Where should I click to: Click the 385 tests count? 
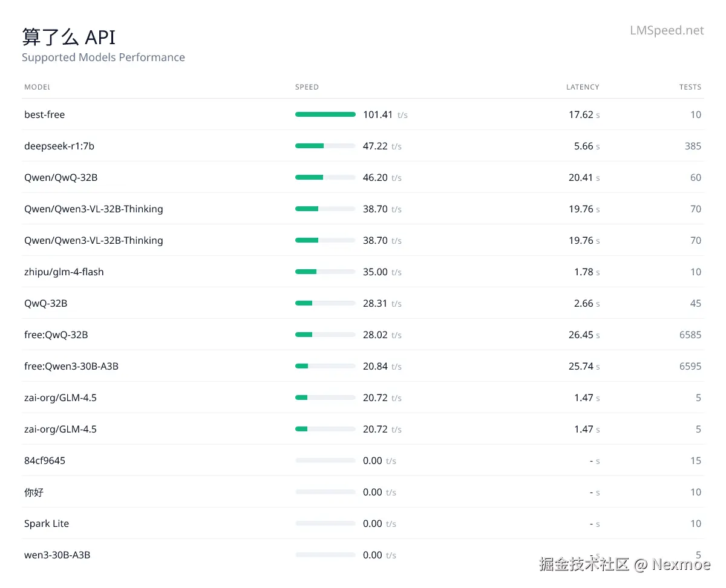pos(693,146)
